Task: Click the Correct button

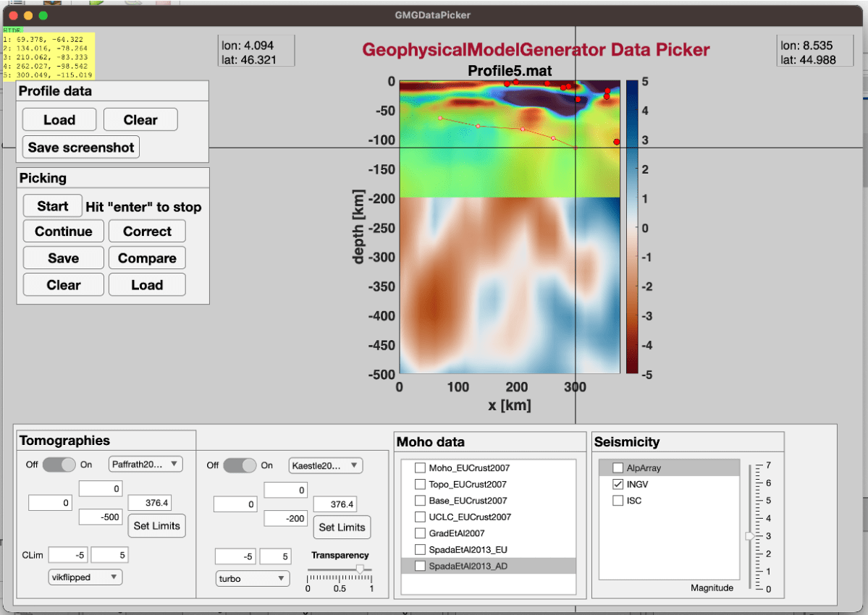Action: point(147,232)
